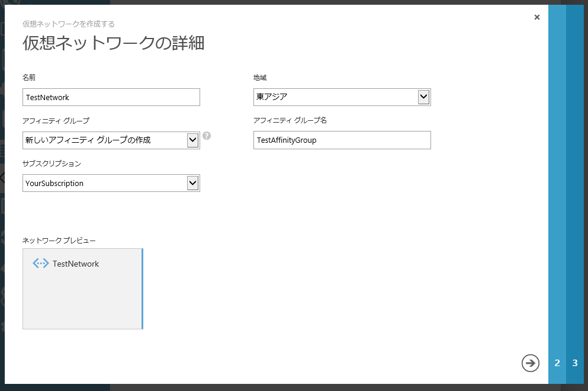588x391 pixels.
Task: Jump to wizard step 3
Action: click(575, 363)
